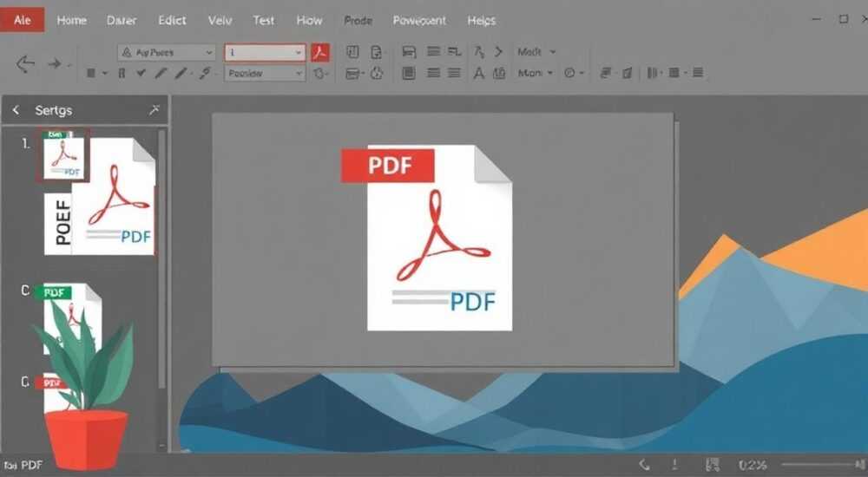Open the Darer ribbon tab
Image resolution: width=868 pixels, height=477 pixels.
(x=122, y=21)
